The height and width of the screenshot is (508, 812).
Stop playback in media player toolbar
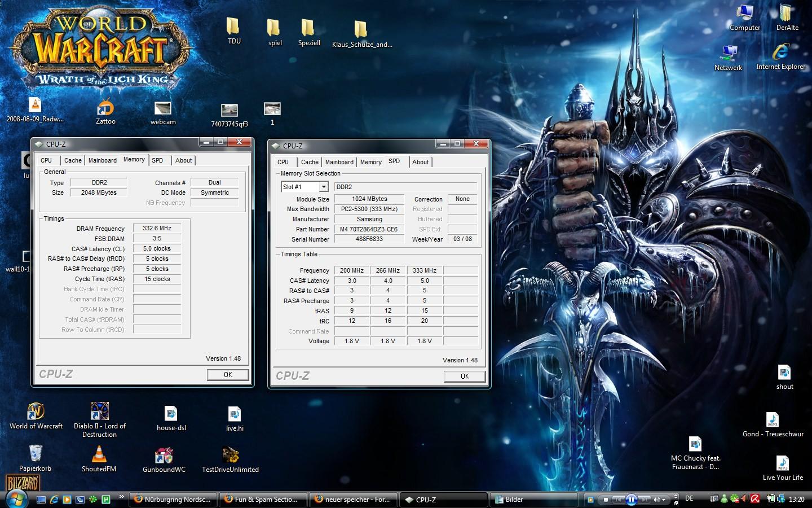tap(606, 500)
